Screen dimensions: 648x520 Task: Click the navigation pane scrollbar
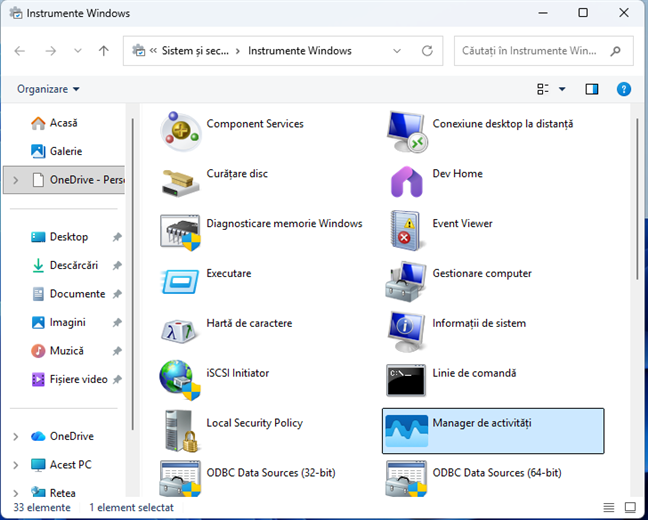[x=133, y=274]
